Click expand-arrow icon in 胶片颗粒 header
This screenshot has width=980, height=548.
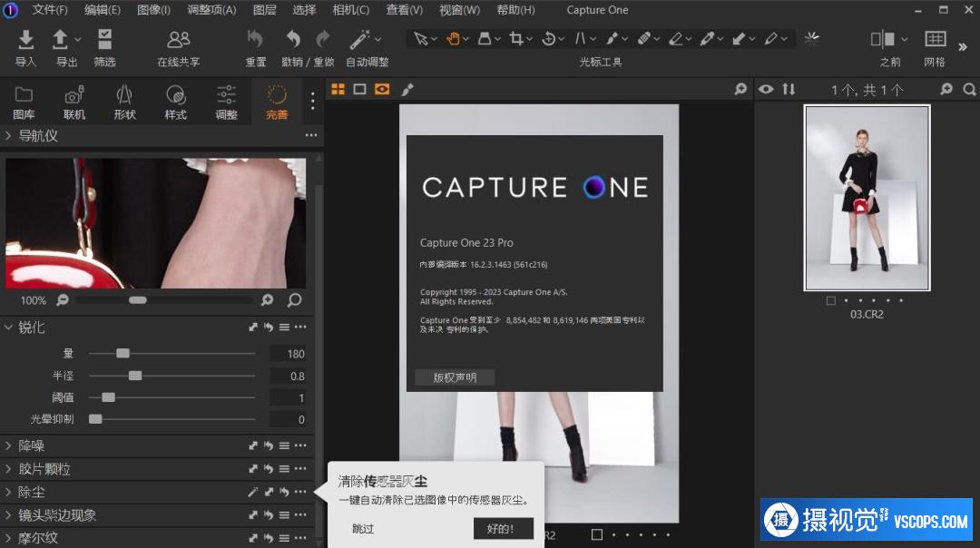(x=252, y=469)
